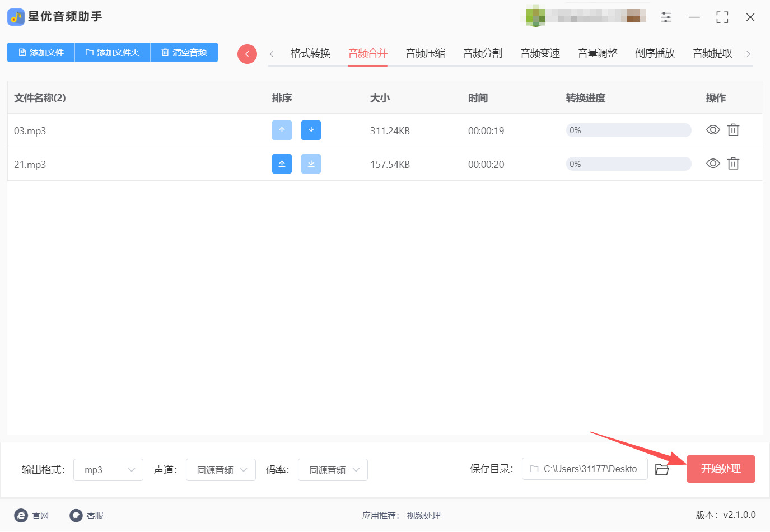Click the 21.mp3 progress bar

point(628,164)
